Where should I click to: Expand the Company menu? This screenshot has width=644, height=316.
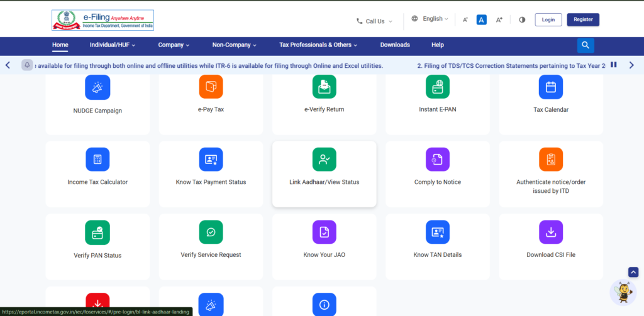point(174,45)
